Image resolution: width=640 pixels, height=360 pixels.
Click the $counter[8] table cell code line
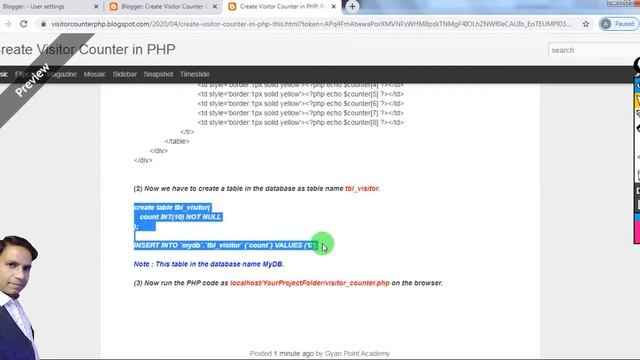coord(300,122)
